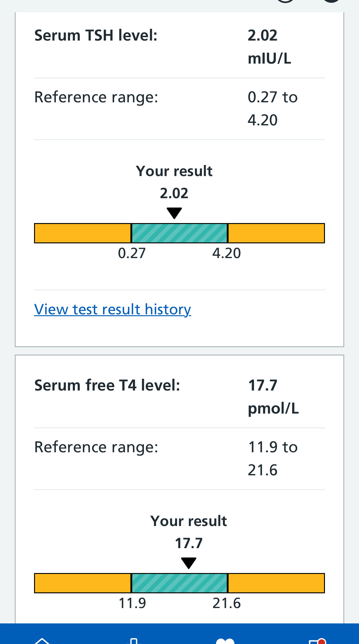The width and height of the screenshot is (359, 644).
Task: Open Messages icon with red notification dot
Action: pyautogui.click(x=317, y=641)
